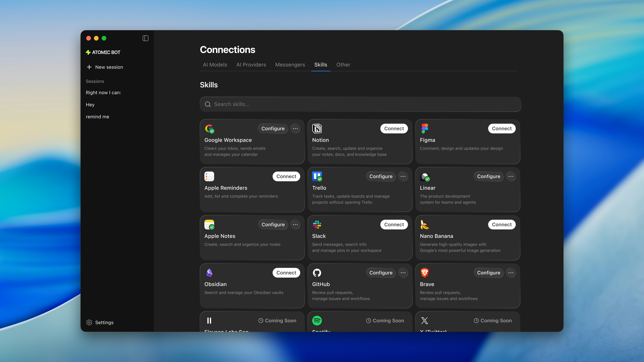This screenshot has width=644, height=362.
Task: Open the Brave more options menu
Action: 511,273
